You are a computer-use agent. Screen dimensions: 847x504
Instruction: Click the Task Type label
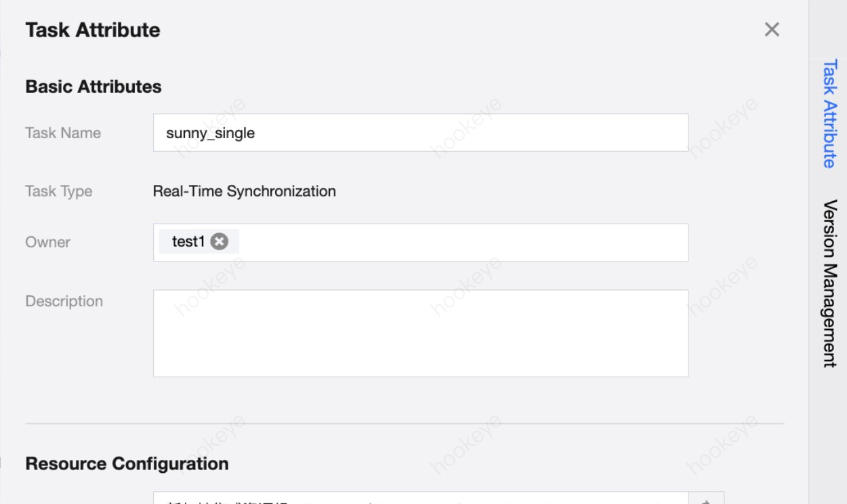[x=59, y=191]
